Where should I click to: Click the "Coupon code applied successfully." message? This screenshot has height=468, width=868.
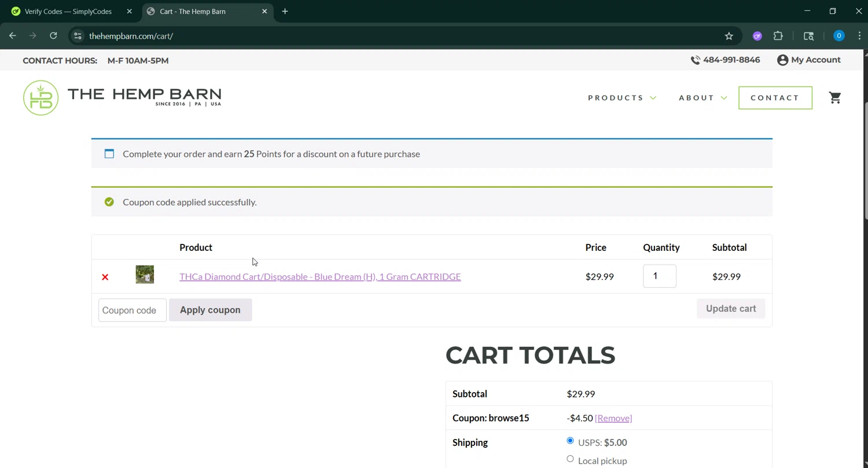[190, 202]
